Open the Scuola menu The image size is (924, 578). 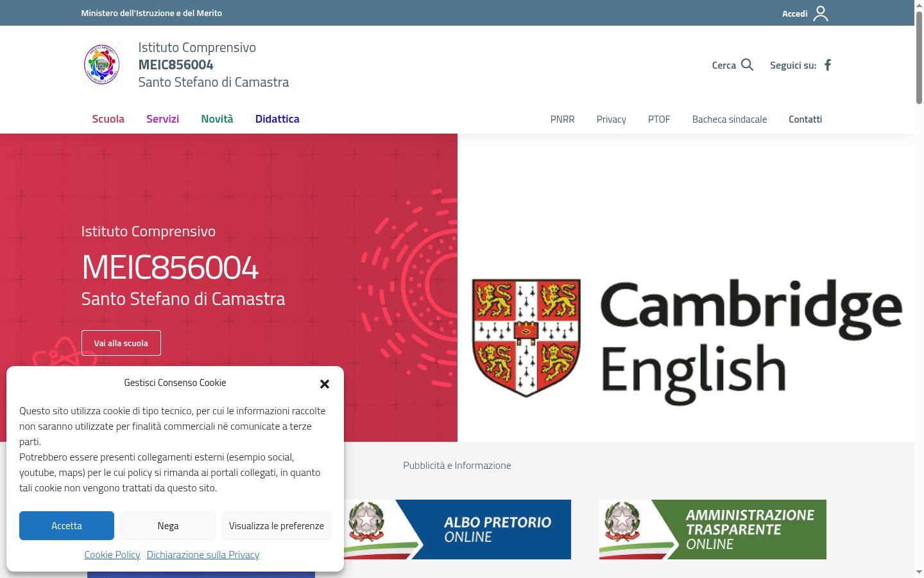click(x=108, y=119)
